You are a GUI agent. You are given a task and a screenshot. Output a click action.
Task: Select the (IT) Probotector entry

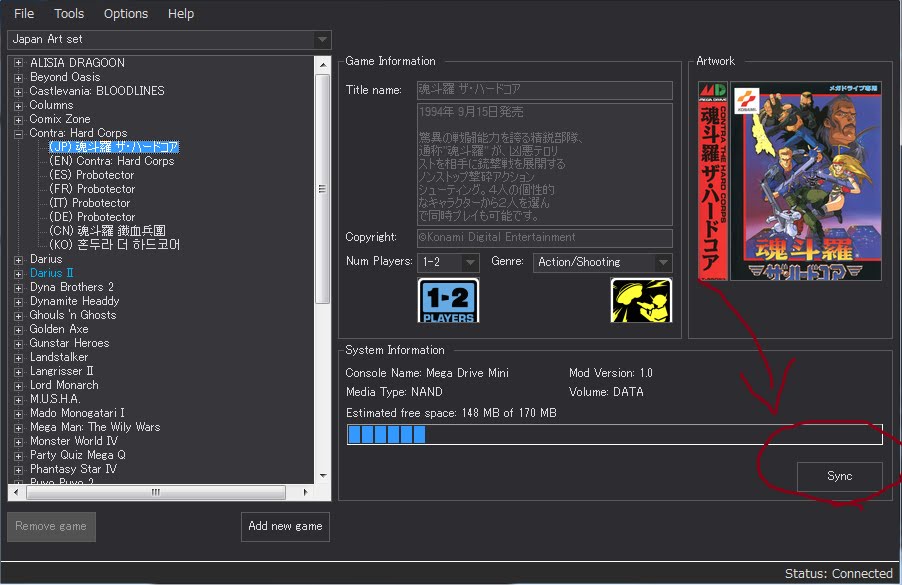[90, 203]
